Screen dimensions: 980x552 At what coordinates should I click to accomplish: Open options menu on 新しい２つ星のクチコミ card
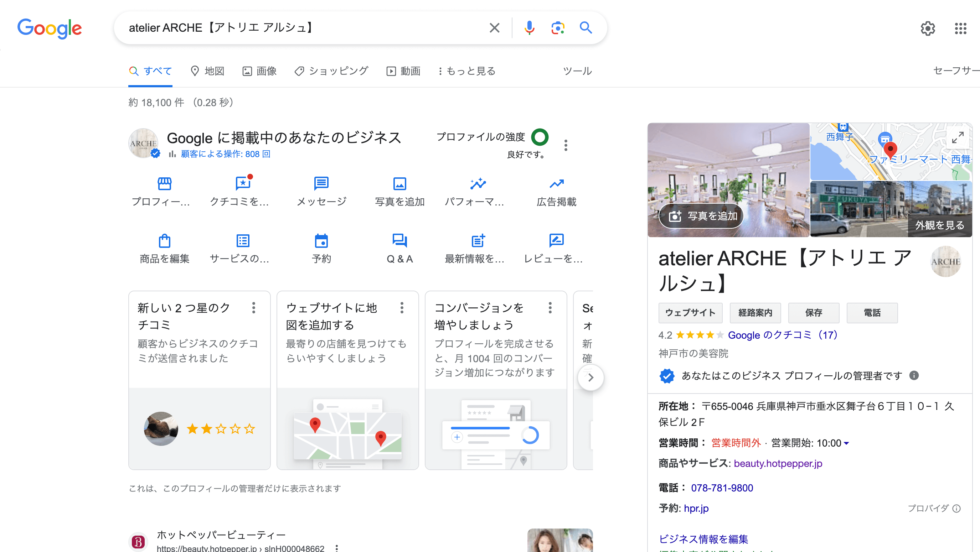253,308
